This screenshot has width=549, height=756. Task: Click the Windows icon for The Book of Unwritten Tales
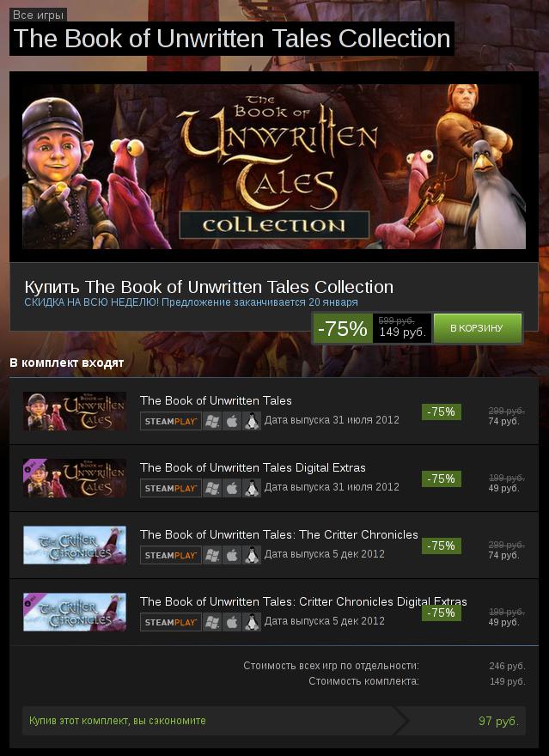pyautogui.click(x=211, y=421)
